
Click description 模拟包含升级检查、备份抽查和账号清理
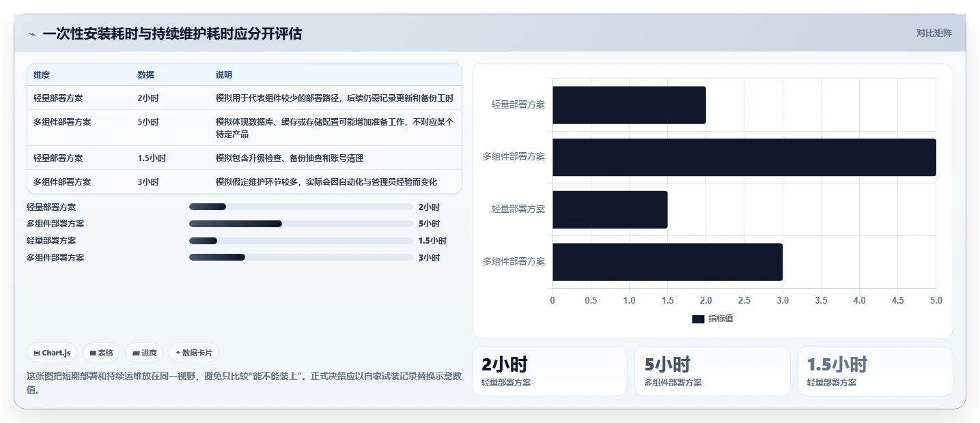(290, 158)
